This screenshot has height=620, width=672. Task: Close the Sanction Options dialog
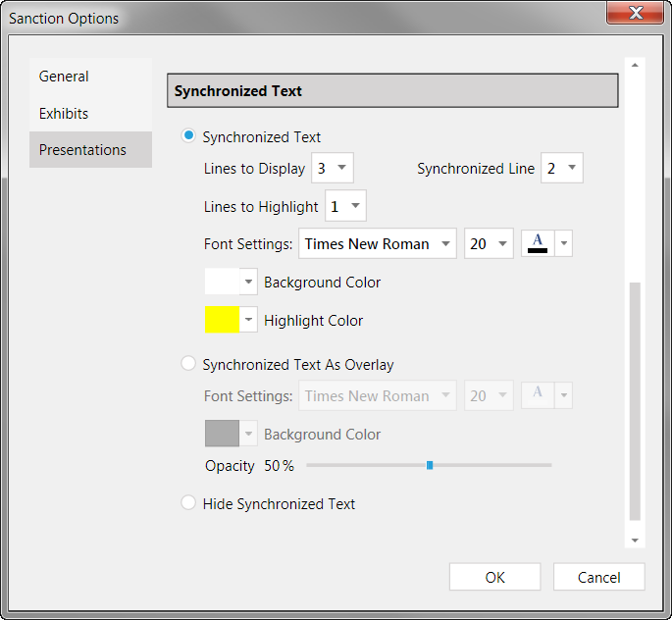[635, 13]
